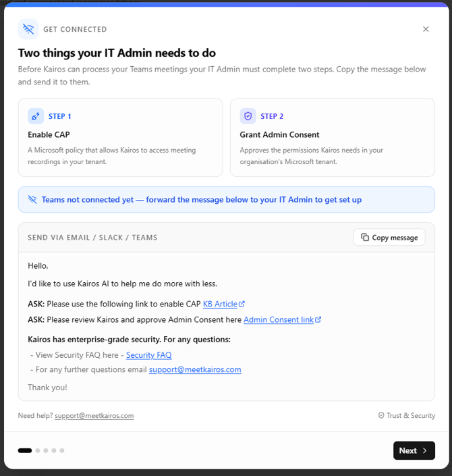Viewport: 452px width, 476px height.
Task: Click the Need help support email link
Action: (94, 416)
